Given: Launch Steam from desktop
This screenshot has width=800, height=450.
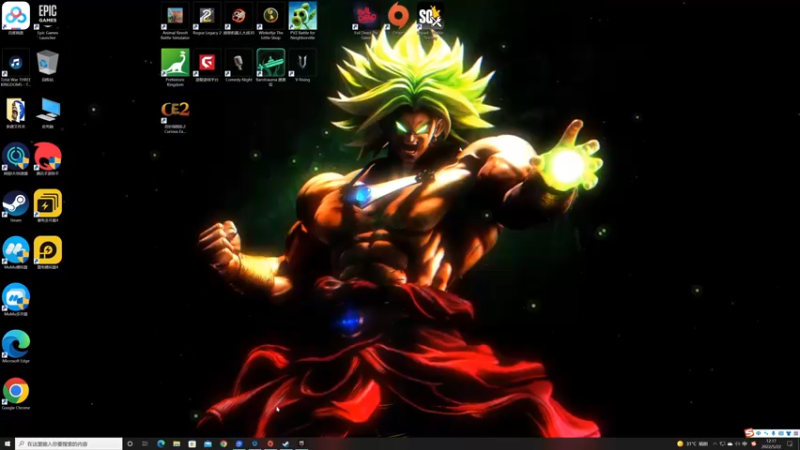Looking at the screenshot, I should coord(16,206).
